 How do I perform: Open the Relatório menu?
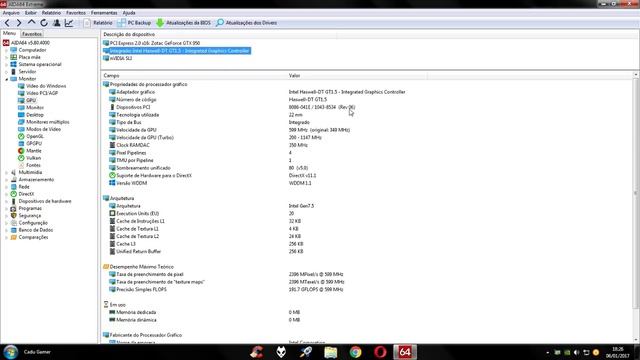[x=51, y=13]
